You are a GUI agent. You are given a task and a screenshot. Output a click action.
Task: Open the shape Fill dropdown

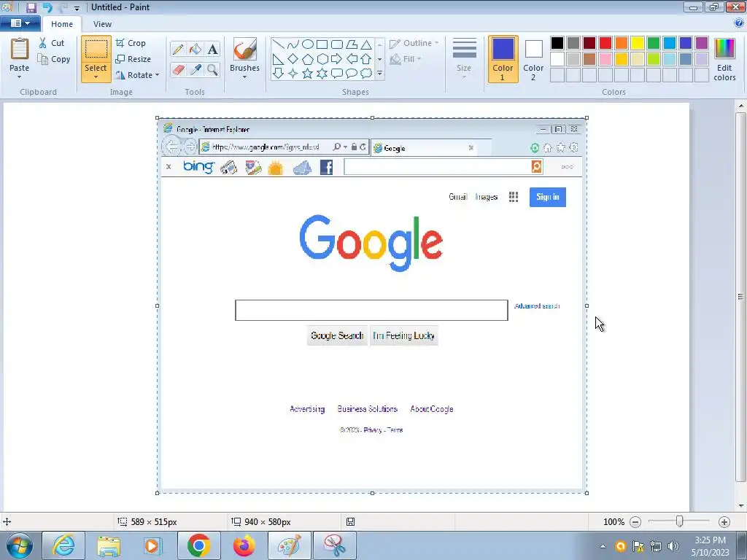click(x=406, y=59)
